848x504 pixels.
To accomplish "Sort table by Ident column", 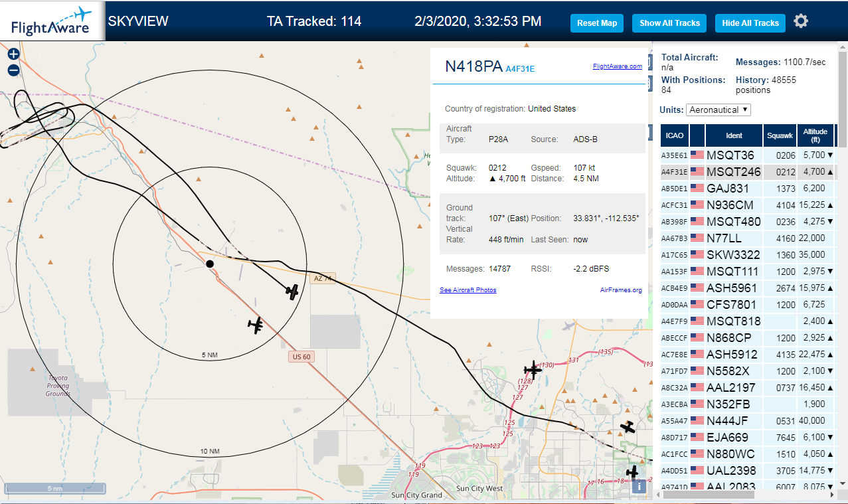I will 734,135.
